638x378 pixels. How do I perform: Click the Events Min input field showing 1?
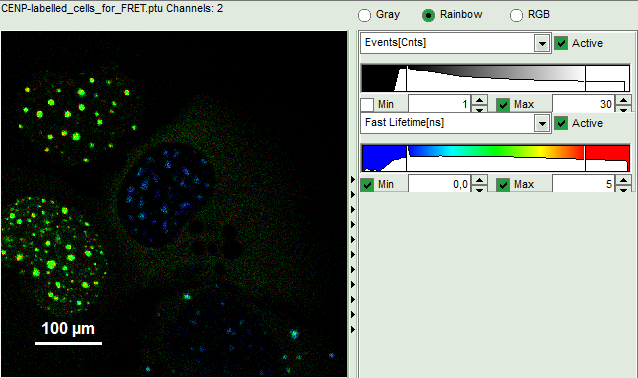pyautogui.click(x=439, y=104)
